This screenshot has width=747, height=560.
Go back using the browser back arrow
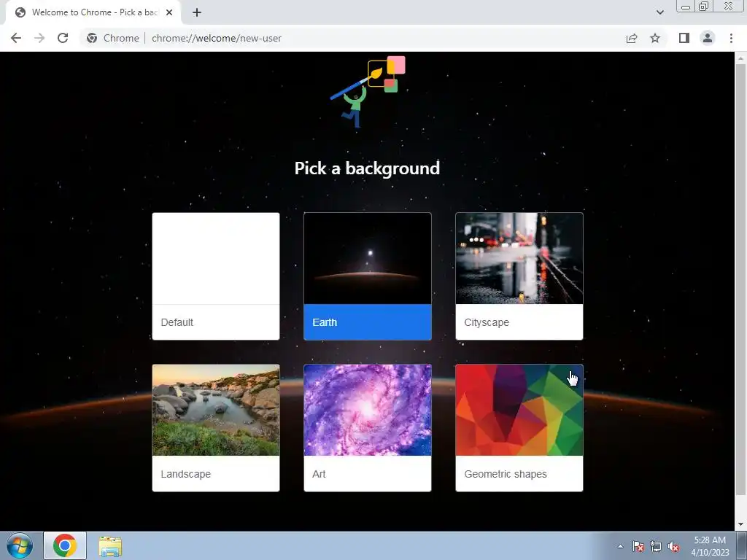[16, 38]
